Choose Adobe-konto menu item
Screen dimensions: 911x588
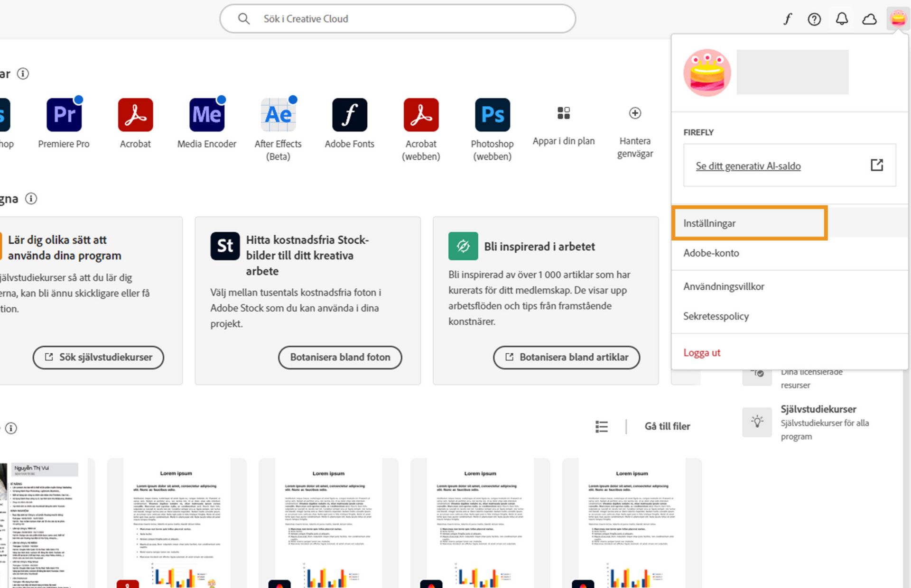tap(711, 253)
